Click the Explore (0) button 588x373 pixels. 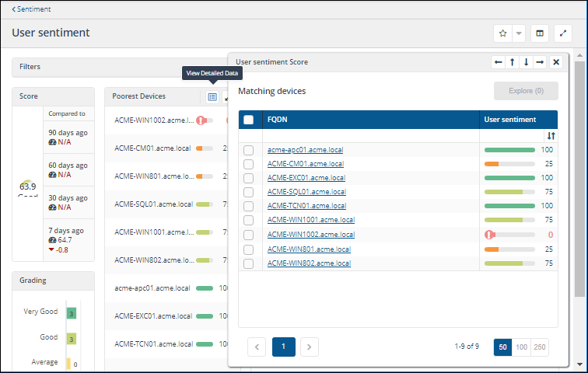pyautogui.click(x=526, y=91)
